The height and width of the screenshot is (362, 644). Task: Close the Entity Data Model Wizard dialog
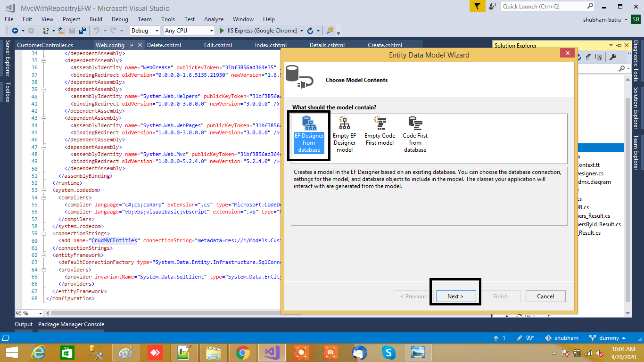[568, 53]
